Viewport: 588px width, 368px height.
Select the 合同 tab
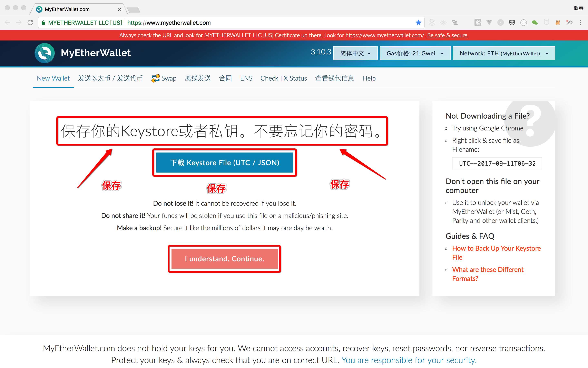[x=225, y=78]
